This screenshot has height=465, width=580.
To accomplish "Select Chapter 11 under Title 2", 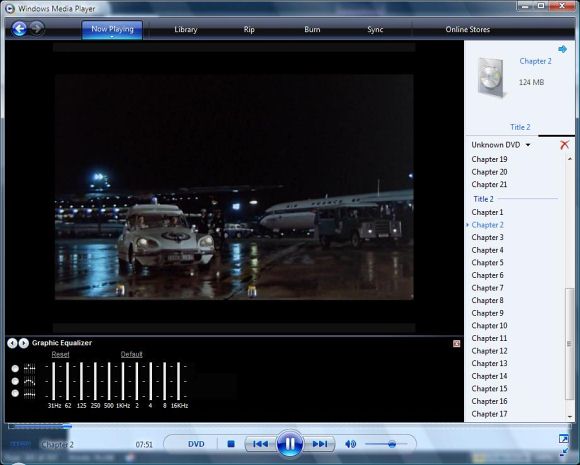I will click(x=489, y=338).
